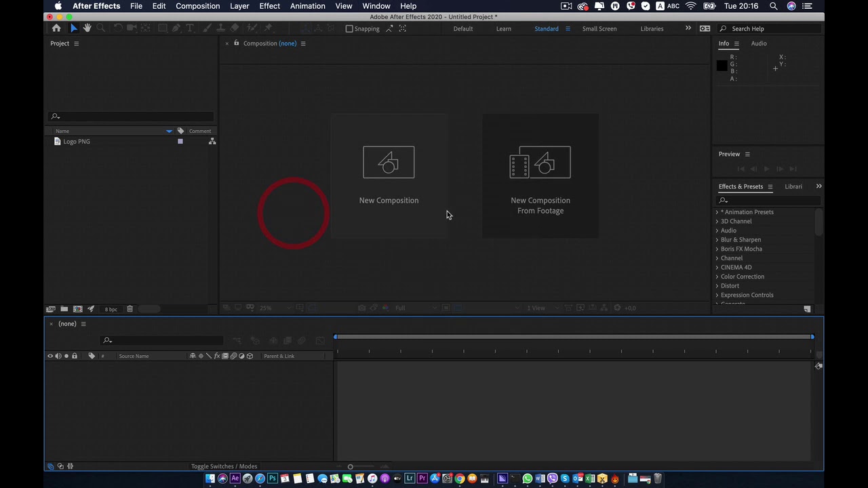The width and height of the screenshot is (868, 488).
Task: Click the Project panel label tag column
Action: [180, 131]
